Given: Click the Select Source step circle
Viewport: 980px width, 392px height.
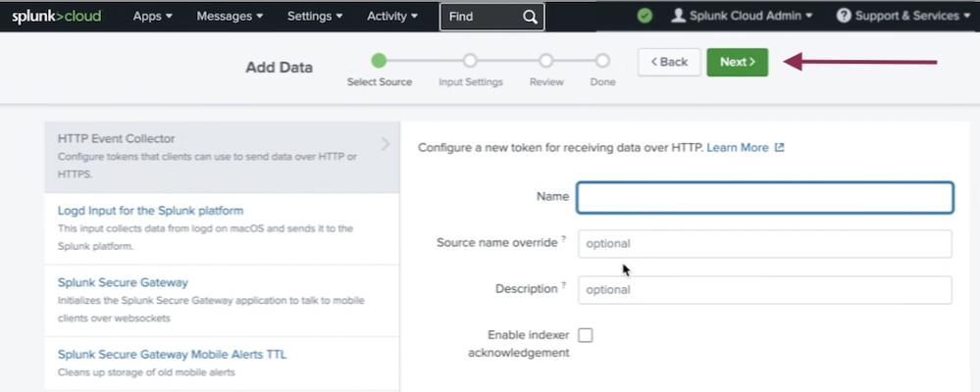Looking at the screenshot, I should 379,61.
